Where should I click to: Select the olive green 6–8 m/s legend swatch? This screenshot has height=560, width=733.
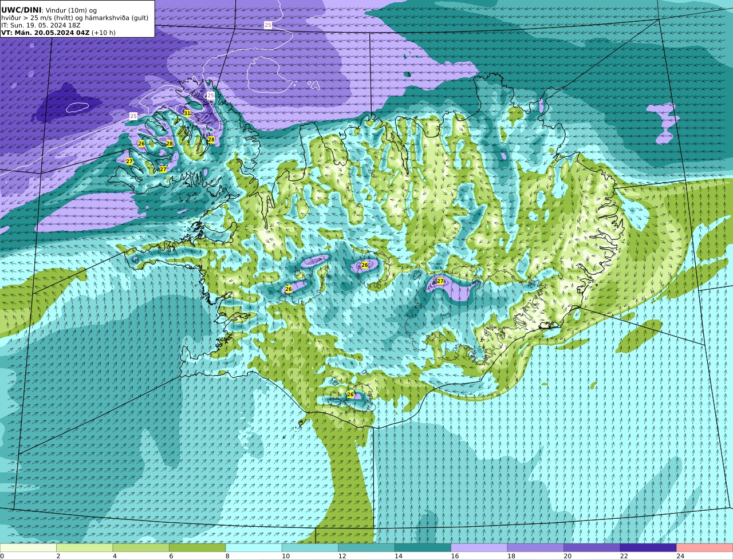(197, 547)
